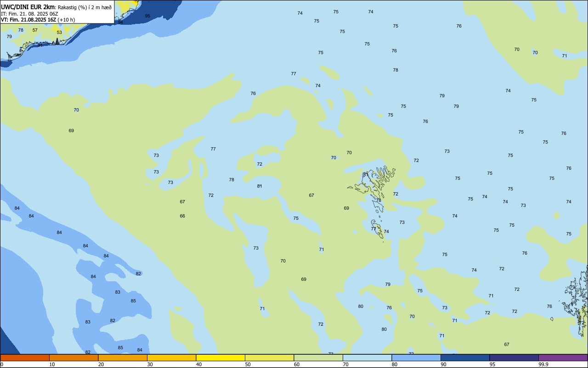
Task: Click the legend tick label 90
Action: 444,364
